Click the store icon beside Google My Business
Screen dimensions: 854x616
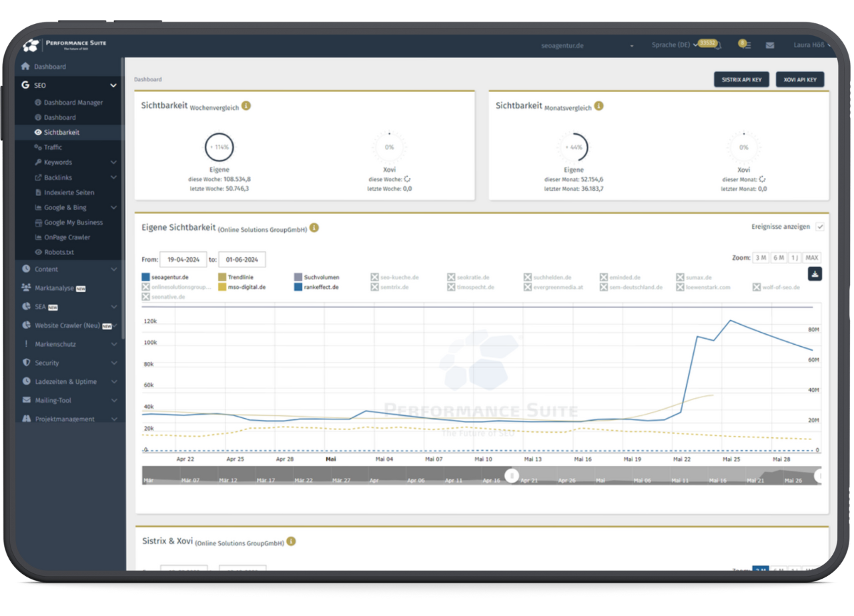pos(38,223)
